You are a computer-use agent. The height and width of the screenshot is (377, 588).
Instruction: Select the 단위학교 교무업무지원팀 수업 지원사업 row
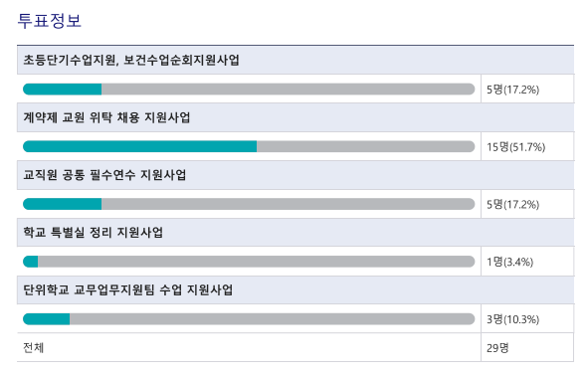(x=295, y=290)
